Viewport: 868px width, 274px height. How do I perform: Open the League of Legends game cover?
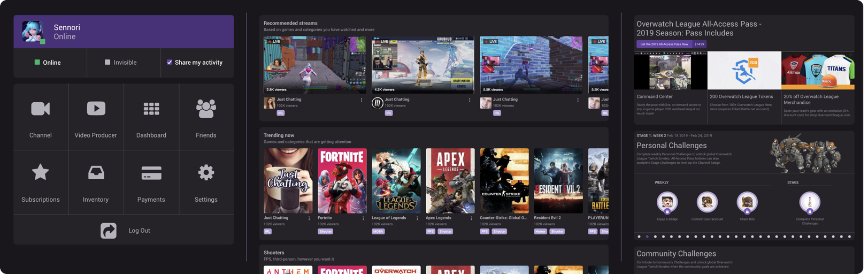pos(396,181)
